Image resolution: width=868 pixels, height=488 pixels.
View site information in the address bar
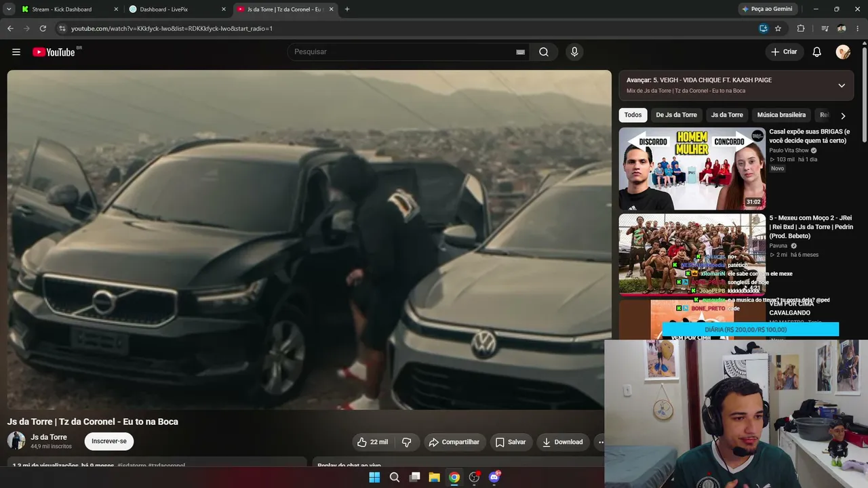[62, 28]
